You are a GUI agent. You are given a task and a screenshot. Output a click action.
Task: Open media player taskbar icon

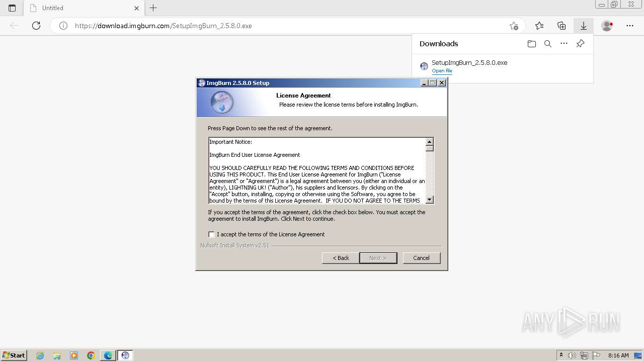point(74,355)
